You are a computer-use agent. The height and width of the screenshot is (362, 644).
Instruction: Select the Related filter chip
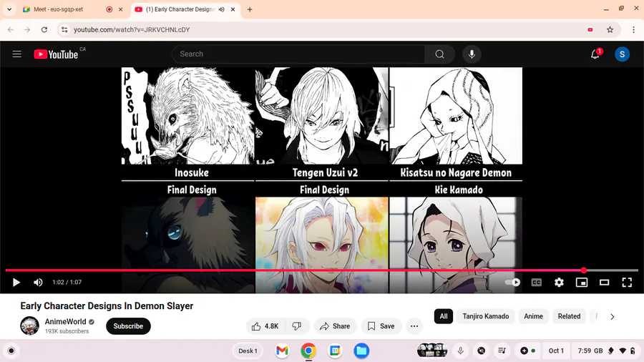pyautogui.click(x=569, y=316)
